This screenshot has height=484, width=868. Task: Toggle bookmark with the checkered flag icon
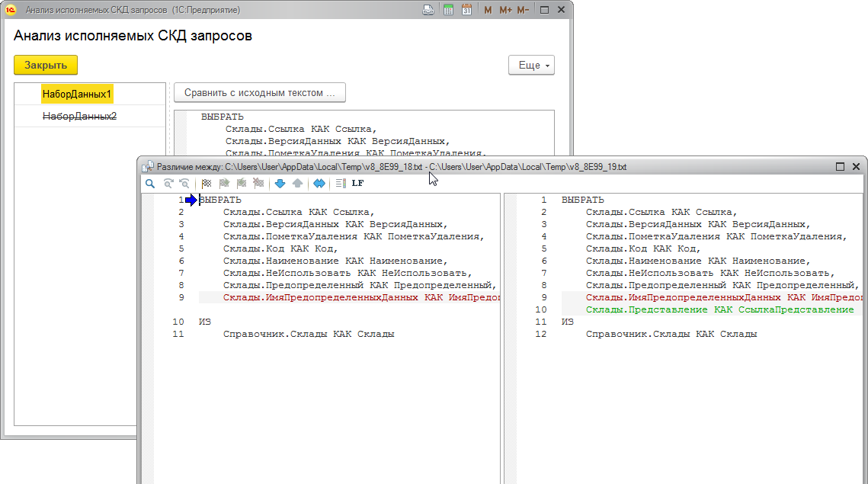[207, 183]
